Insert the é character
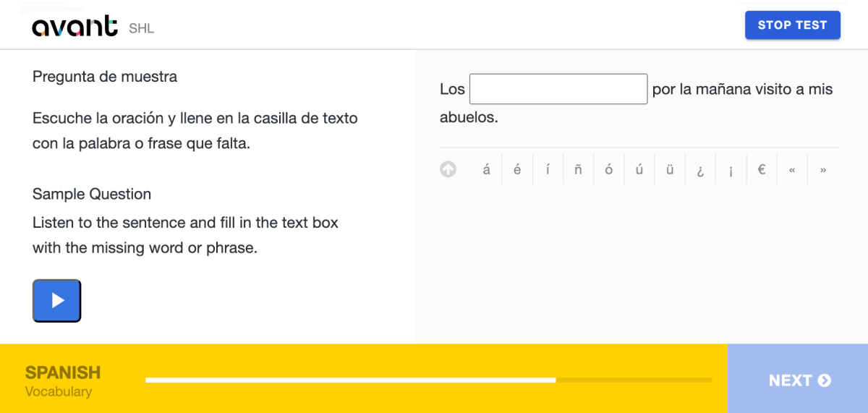 517,169
